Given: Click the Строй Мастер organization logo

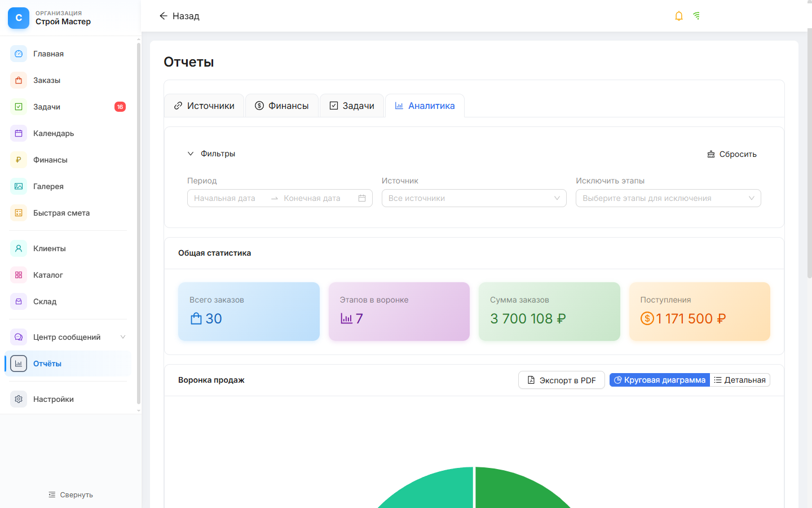Looking at the screenshot, I should [19, 18].
